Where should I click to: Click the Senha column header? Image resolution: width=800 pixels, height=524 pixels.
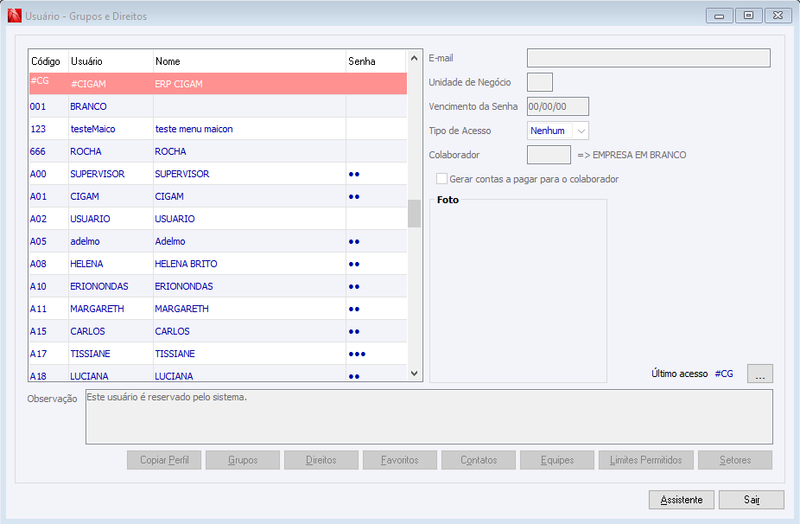click(x=376, y=61)
